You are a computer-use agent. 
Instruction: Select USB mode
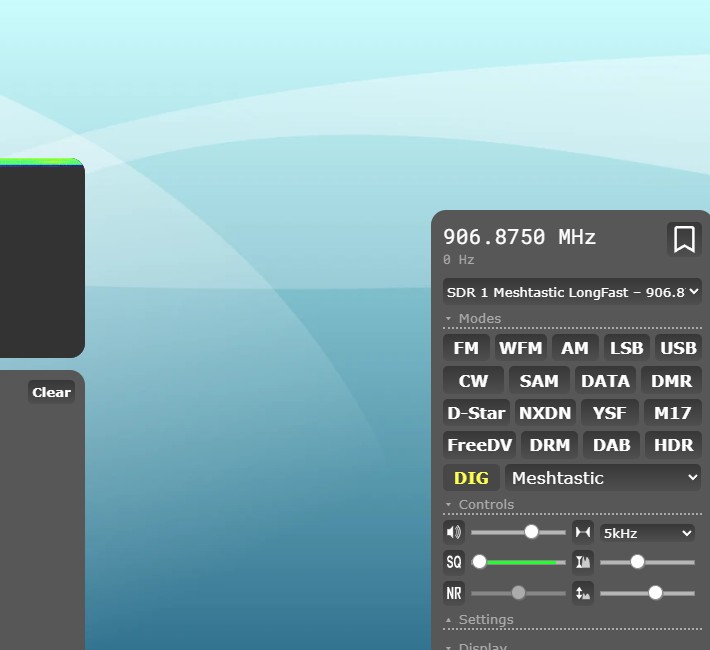[x=678, y=348]
